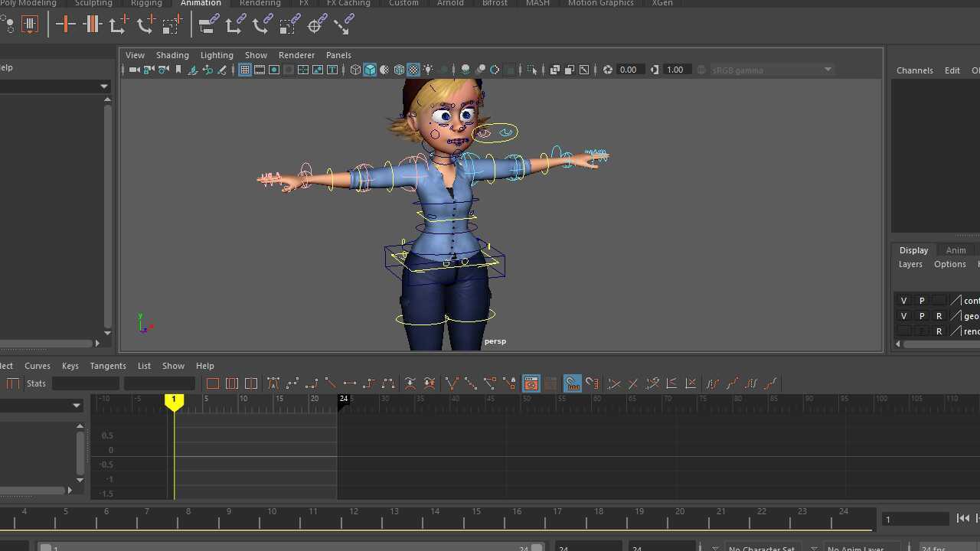Toggle visibility V of the first display layer
980x551 pixels.
[903, 301]
